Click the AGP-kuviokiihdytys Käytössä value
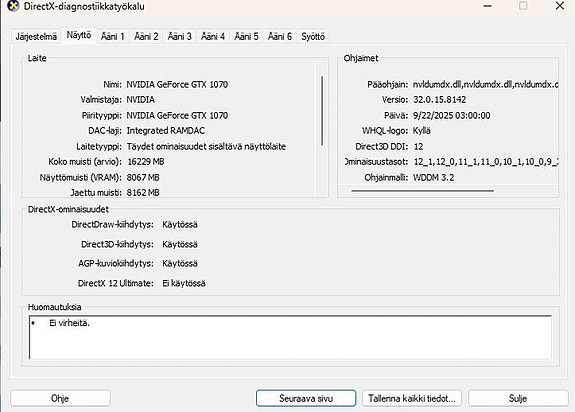 [180, 264]
